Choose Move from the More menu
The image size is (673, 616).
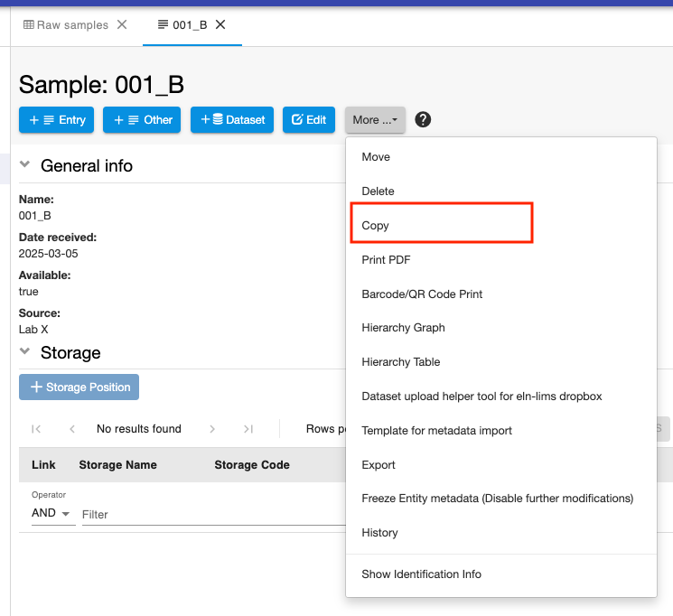[x=500, y=156]
